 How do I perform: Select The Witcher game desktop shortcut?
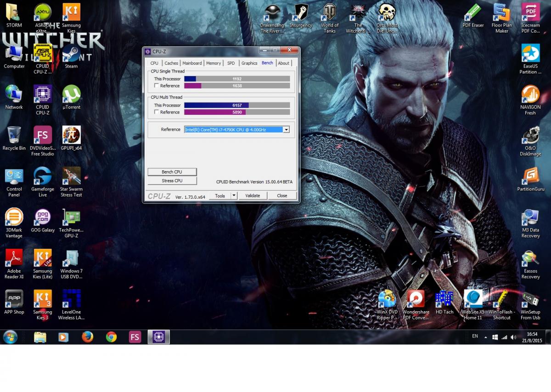click(x=358, y=18)
